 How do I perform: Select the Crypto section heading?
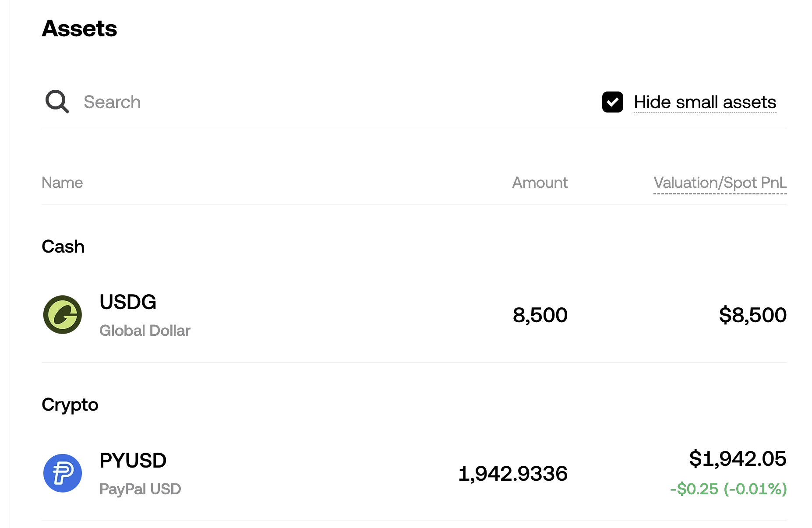[70, 405]
